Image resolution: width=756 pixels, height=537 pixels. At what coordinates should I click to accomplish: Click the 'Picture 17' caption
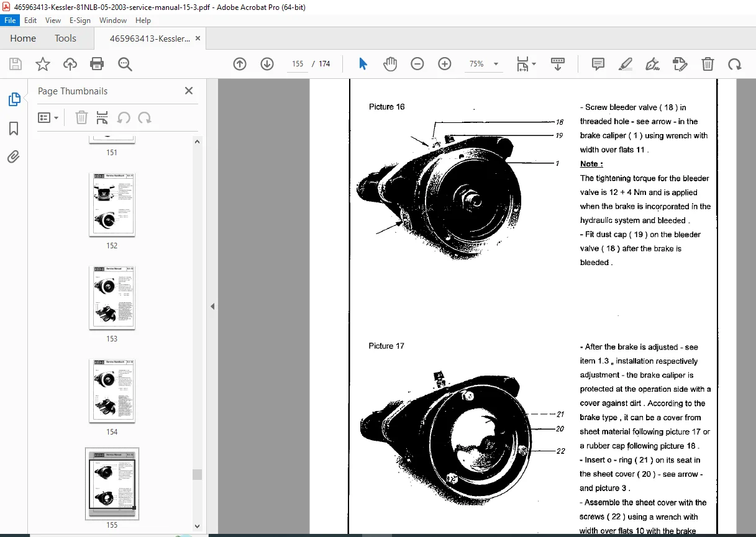386,346
